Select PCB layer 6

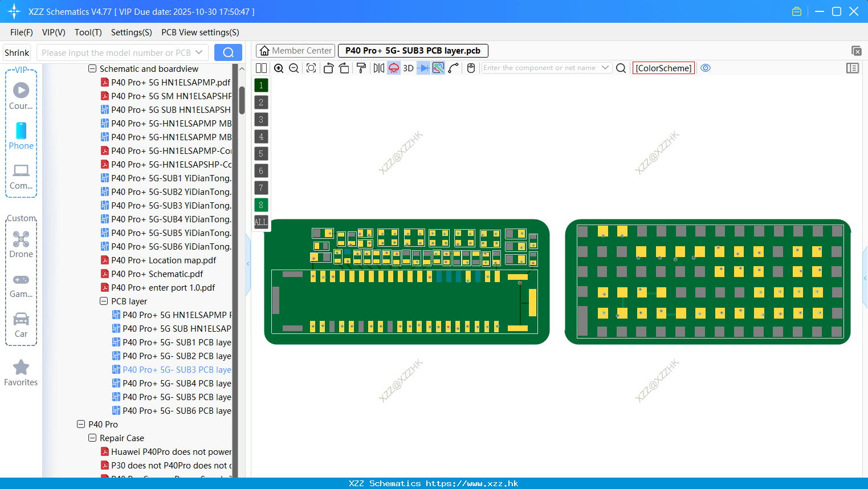tap(261, 171)
